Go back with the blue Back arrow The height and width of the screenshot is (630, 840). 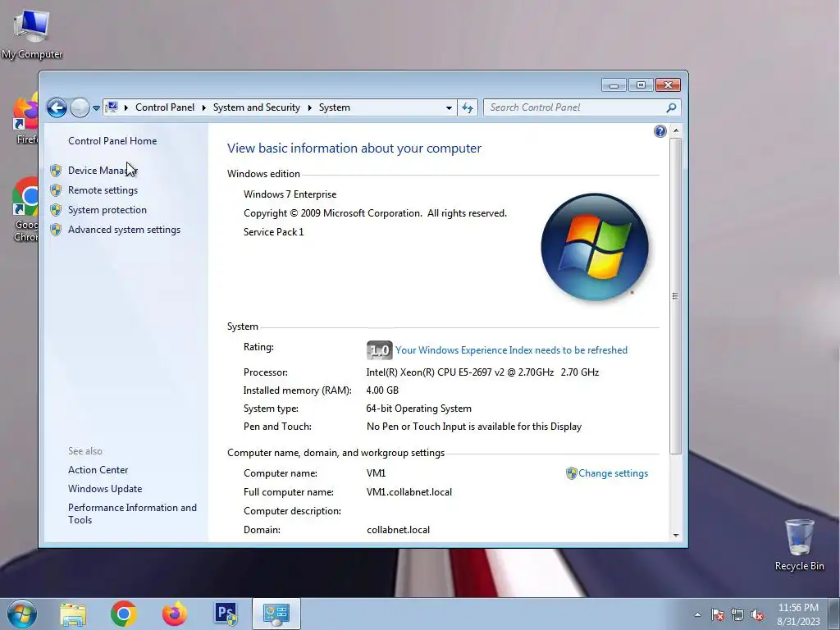(57, 107)
